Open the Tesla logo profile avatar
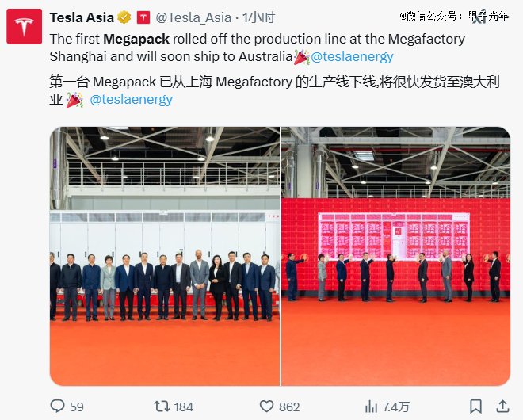523x420 pixels. tap(25, 26)
